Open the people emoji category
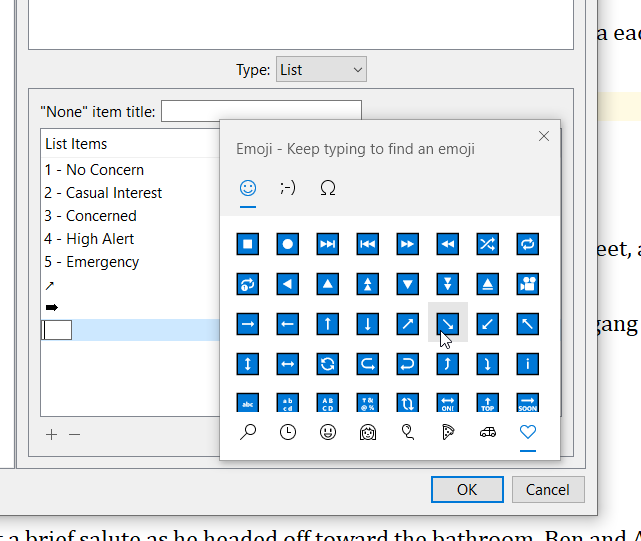This screenshot has height=541, width=641. pos(368,432)
